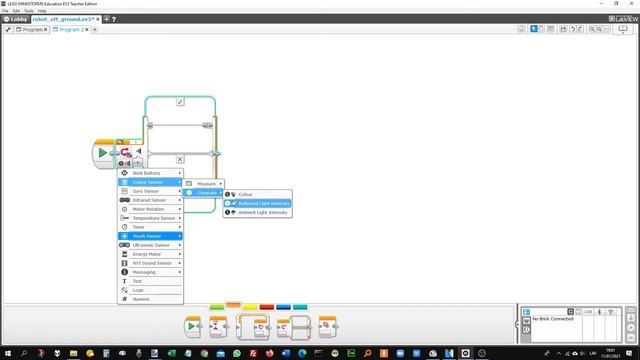Activate the Pan hand tool

[542, 29]
